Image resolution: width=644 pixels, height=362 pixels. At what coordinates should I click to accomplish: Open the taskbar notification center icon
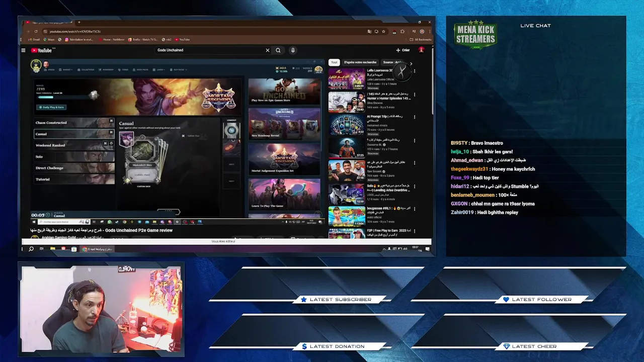(x=428, y=249)
